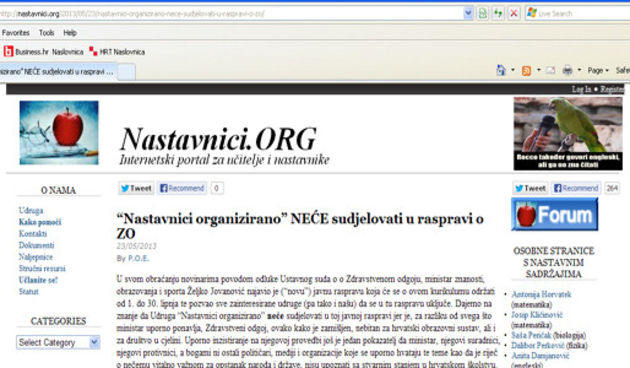Open Saša Penčak personal page link
Image resolution: width=630 pixels, height=368 pixels.
coord(531,335)
